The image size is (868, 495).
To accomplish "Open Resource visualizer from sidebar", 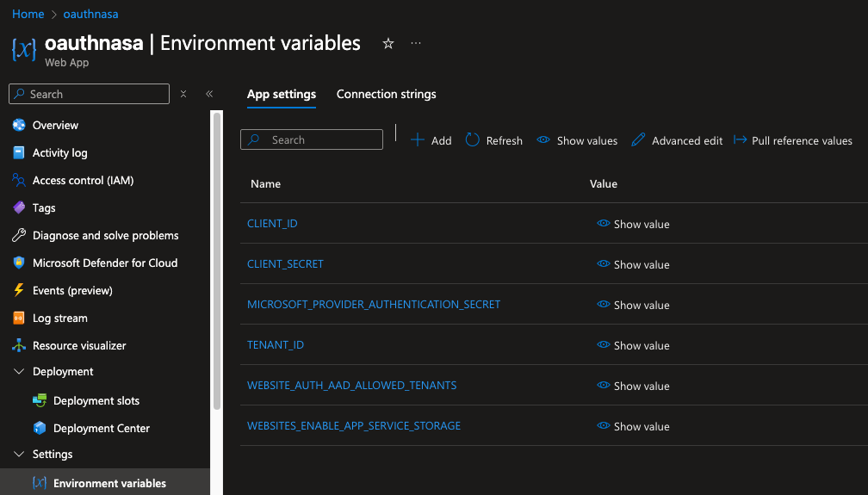I will pyautogui.click(x=78, y=345).
